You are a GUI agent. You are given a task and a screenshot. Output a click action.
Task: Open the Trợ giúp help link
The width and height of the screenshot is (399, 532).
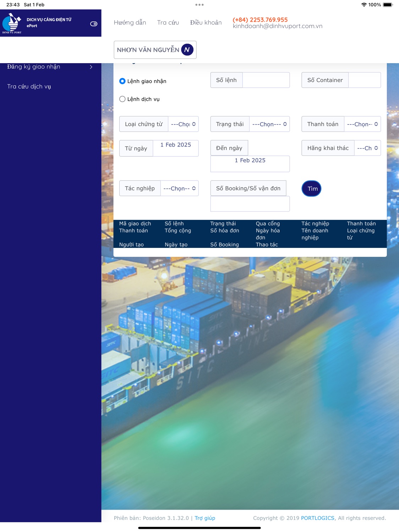[x=205, y=518]
